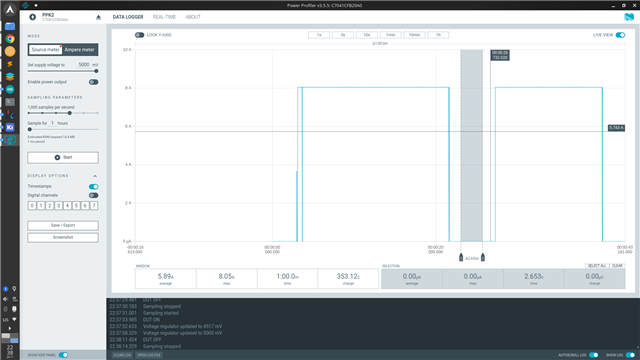The width and height of the screenshot is (640, 360).
Task: Collapse the Display Options section
Action: (95, 176)
